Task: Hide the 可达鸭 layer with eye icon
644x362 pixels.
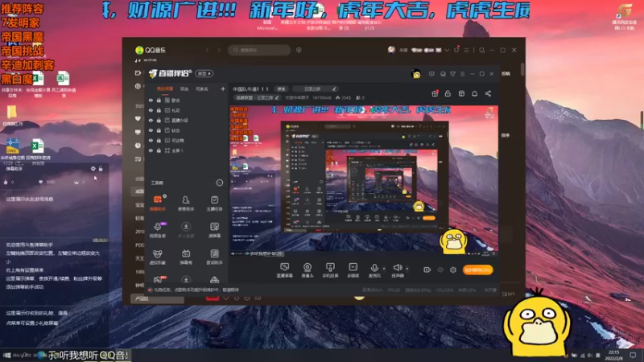Action: (x=151, y=140)
